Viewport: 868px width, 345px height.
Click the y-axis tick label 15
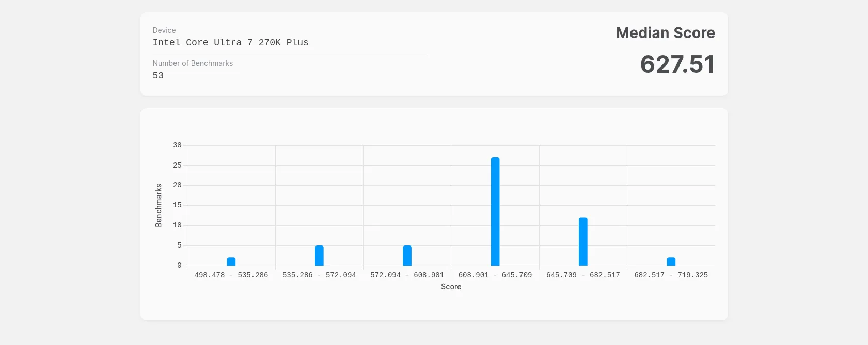click(x=177, y=205)
